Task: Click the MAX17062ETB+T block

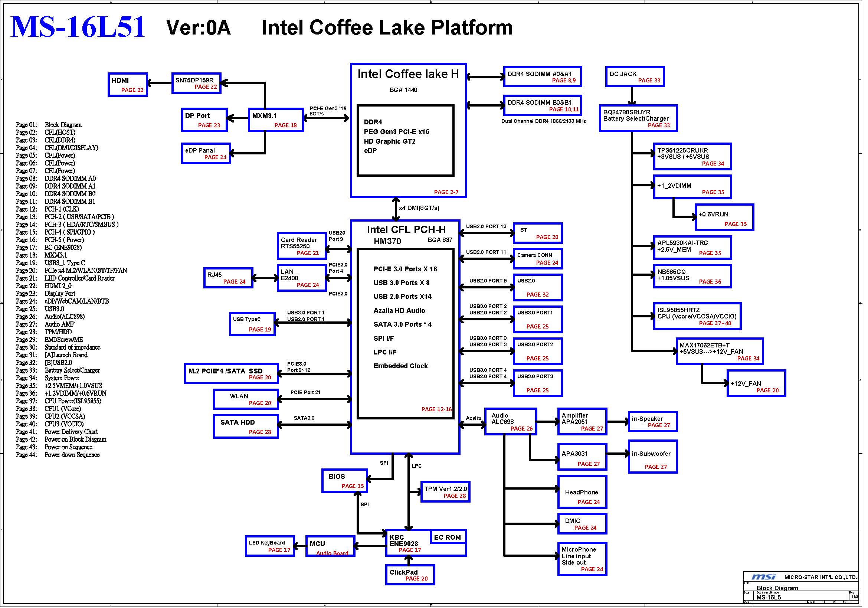Action: click(x=720, y=352)
